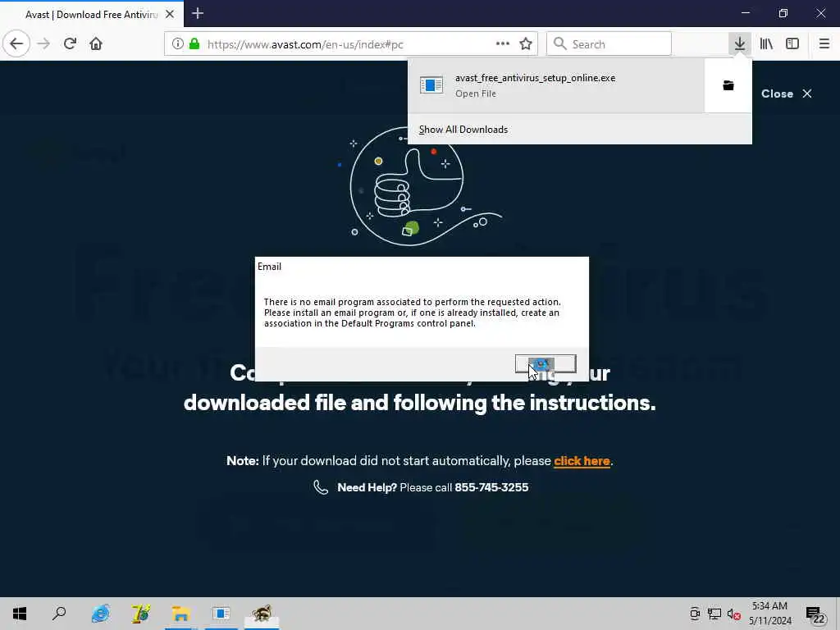Toggle the sidebar view icon
The height and width of the screenshot is (630, 840).
click(x=792, y=44)
